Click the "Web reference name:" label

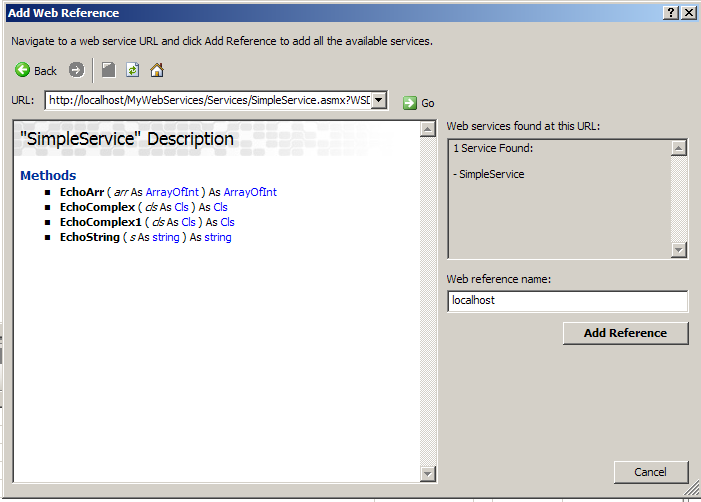coord(498,279)
